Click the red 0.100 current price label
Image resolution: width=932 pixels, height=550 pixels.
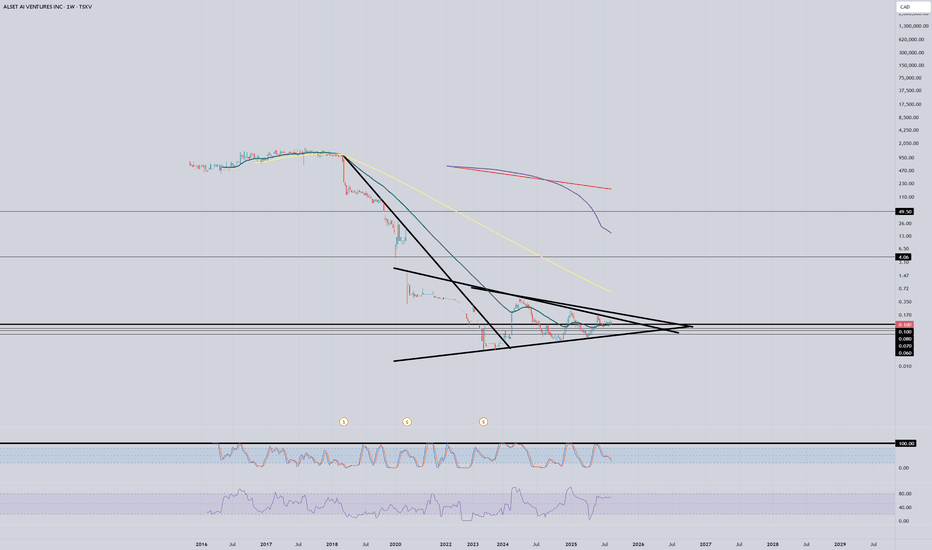coord(904,325)
